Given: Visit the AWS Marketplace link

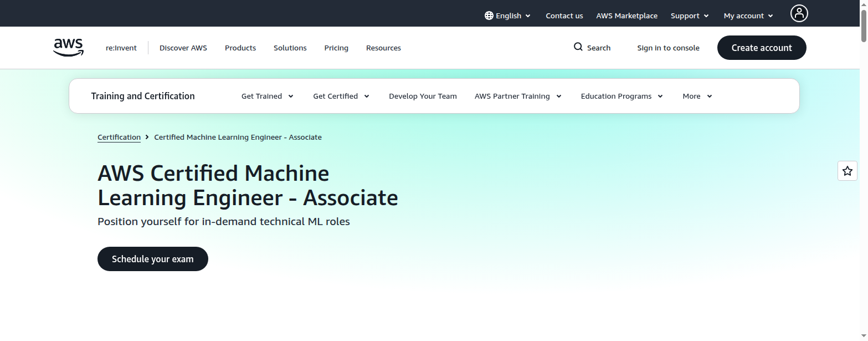Looking at the screenshot, I should (627, 16).
